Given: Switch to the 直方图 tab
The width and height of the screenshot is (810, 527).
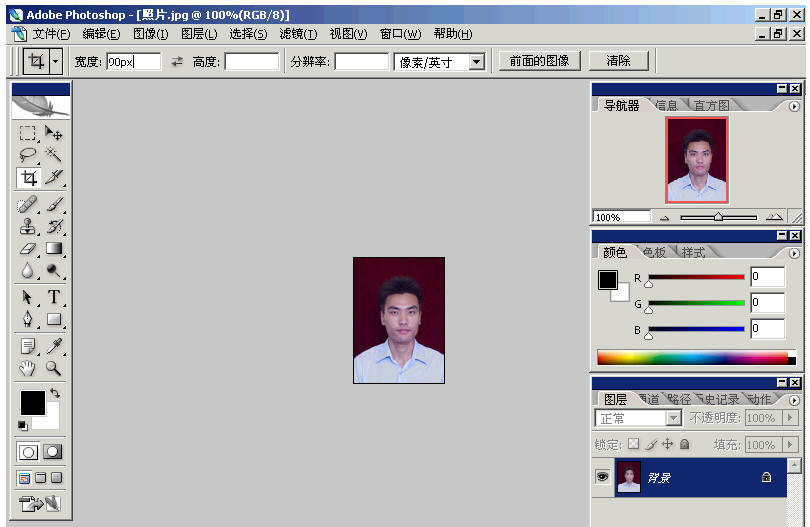Looking at the screenshot, I should (x=711, y=105).
